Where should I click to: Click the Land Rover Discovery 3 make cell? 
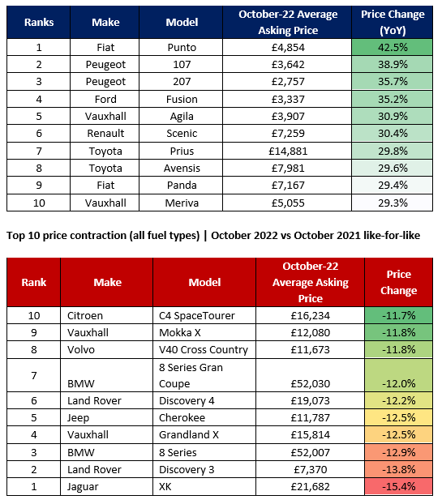[x=106, y=469]
